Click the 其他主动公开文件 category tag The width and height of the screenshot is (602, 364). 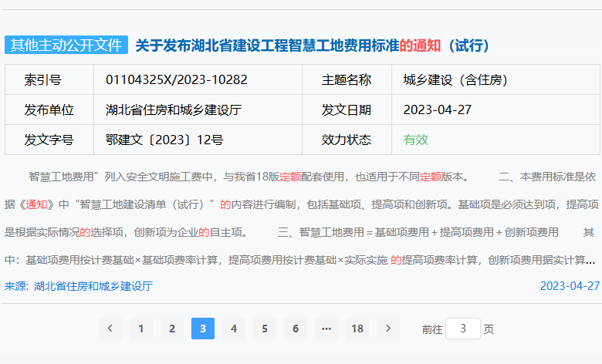click(x=66, y=45)
